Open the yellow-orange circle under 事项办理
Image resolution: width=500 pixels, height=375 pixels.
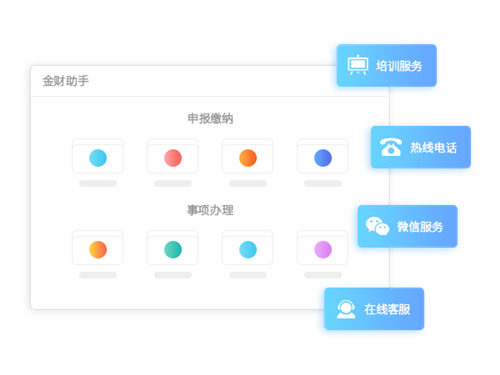tap(98, 250)
